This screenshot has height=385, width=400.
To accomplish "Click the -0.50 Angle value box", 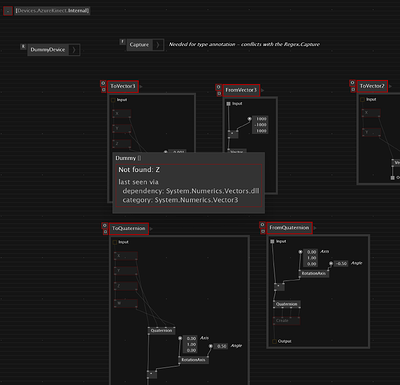I will click(x=341, y=263).
